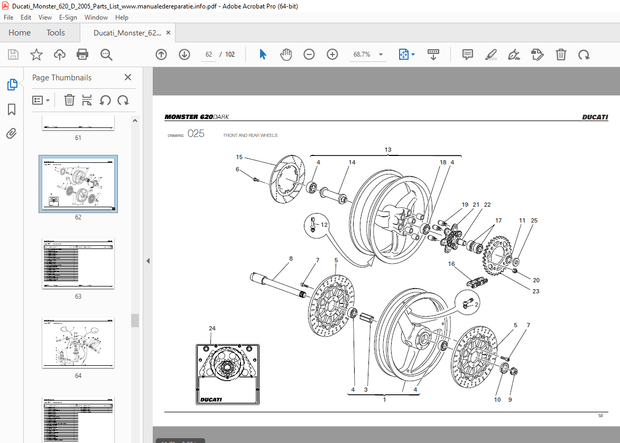This screenshot has width=620, height=443.
Task: Open the zoom level dropdown arrow
Action: (x=381, y=54)
